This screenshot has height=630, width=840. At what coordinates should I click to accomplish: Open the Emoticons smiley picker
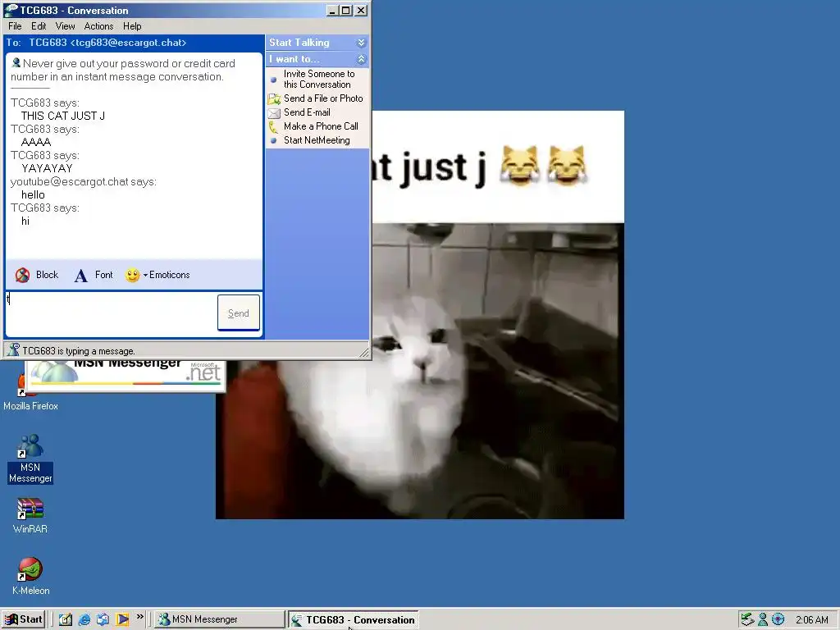point(132,275)
